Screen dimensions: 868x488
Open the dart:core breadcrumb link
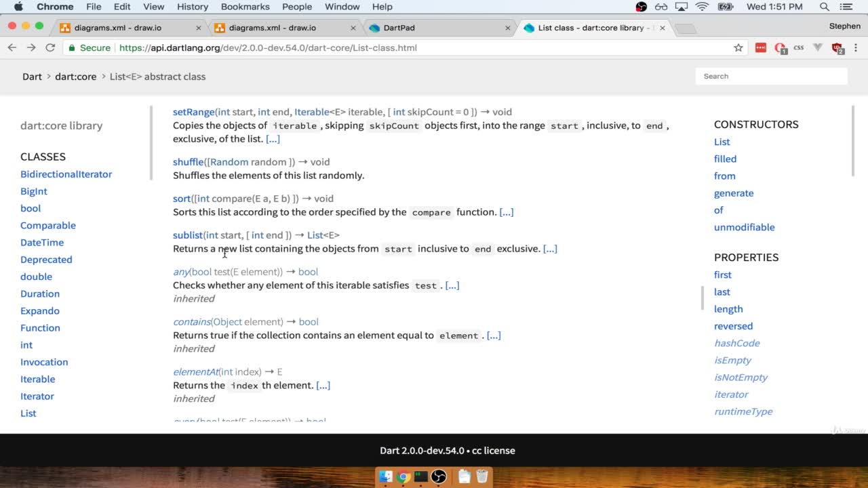(75, 77)
